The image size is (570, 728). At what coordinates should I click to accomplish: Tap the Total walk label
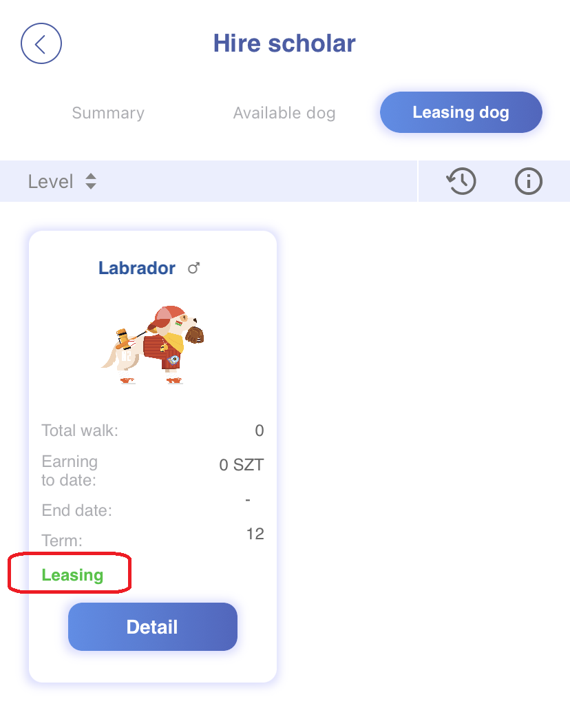tap(80, 431)
